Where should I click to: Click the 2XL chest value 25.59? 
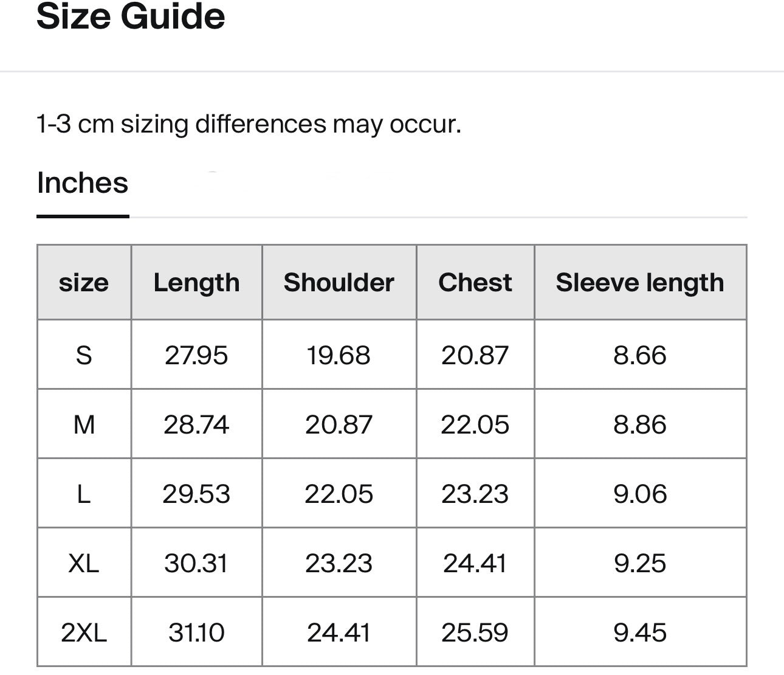pyautogui.click(x=475, y=632)
